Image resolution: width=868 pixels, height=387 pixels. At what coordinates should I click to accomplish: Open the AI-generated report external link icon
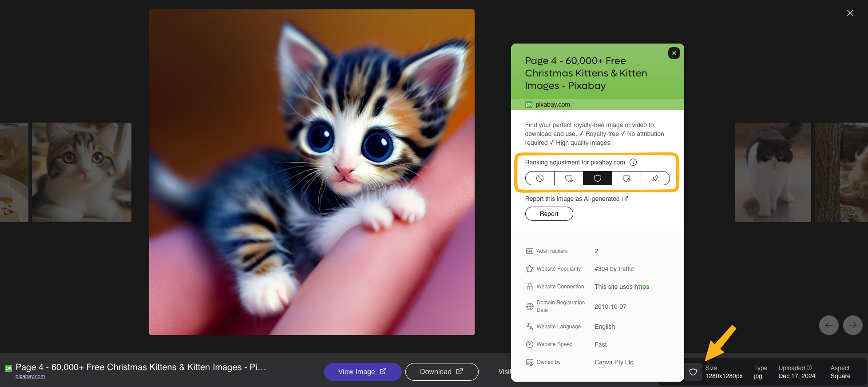625,199
